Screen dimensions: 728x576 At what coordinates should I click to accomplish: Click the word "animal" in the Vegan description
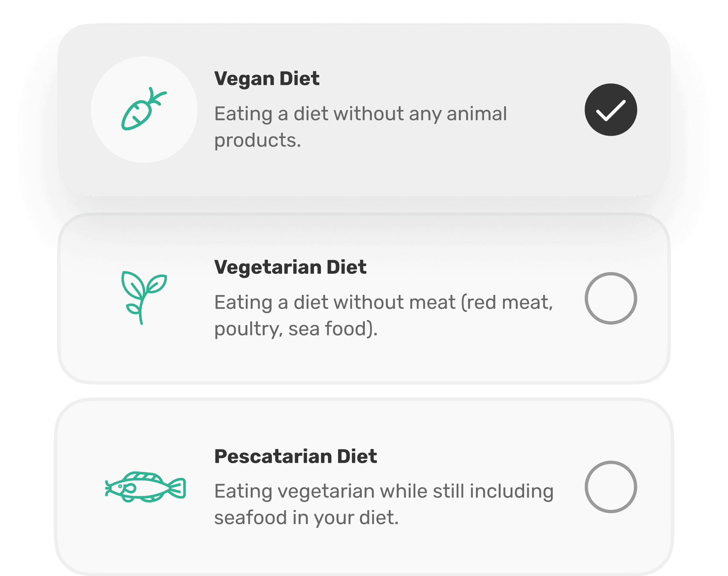point(477,114)
